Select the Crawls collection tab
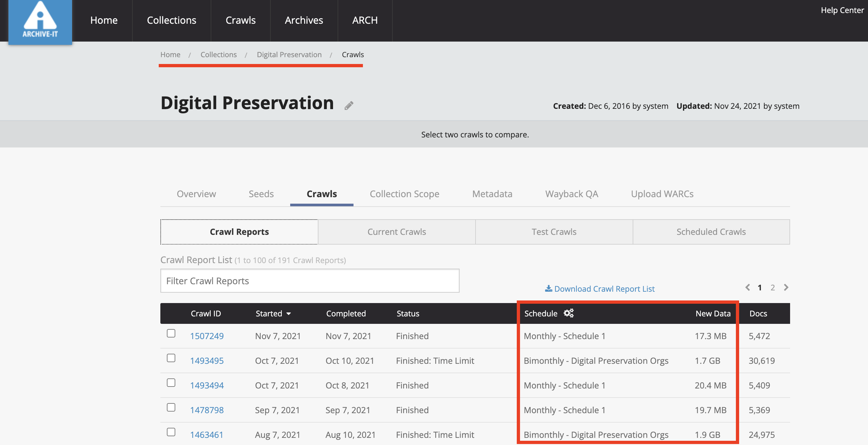Viewport: 868px width, 445px height. click(322, 194)
